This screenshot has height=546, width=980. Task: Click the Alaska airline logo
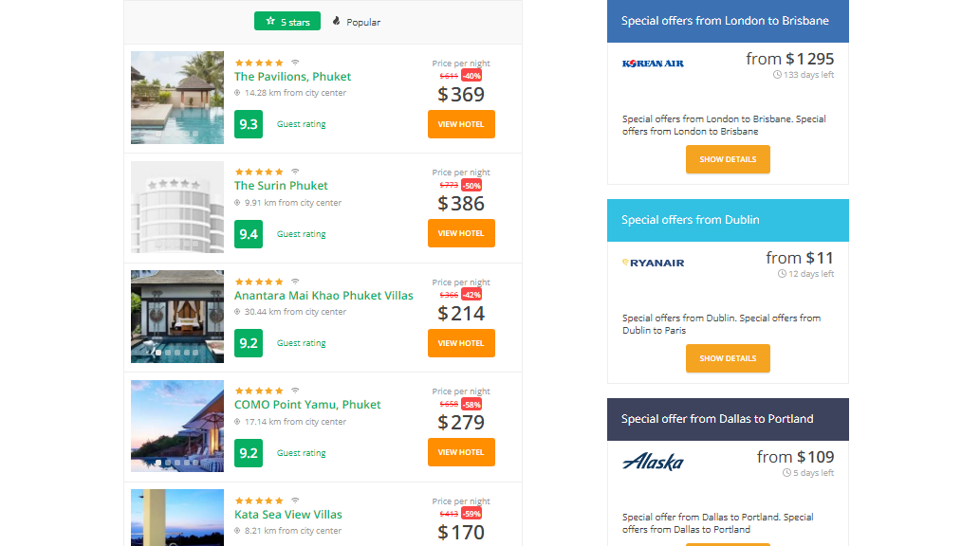[655, 463]
